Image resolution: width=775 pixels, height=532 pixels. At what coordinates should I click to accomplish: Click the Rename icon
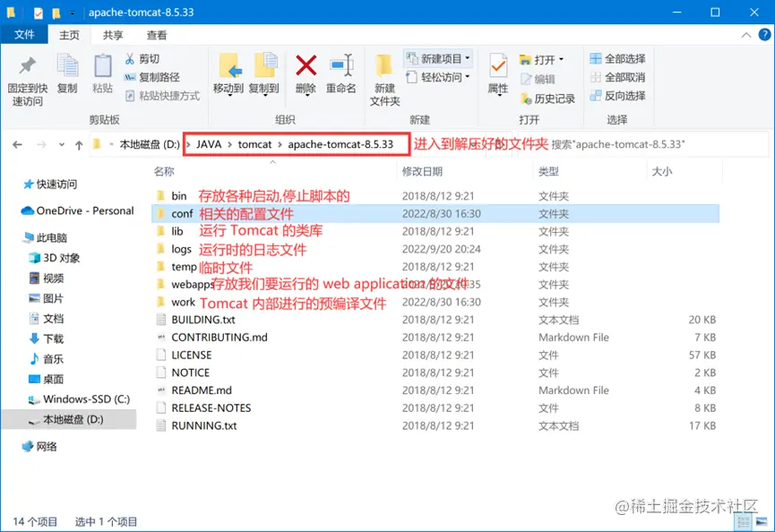click(341, 65)
